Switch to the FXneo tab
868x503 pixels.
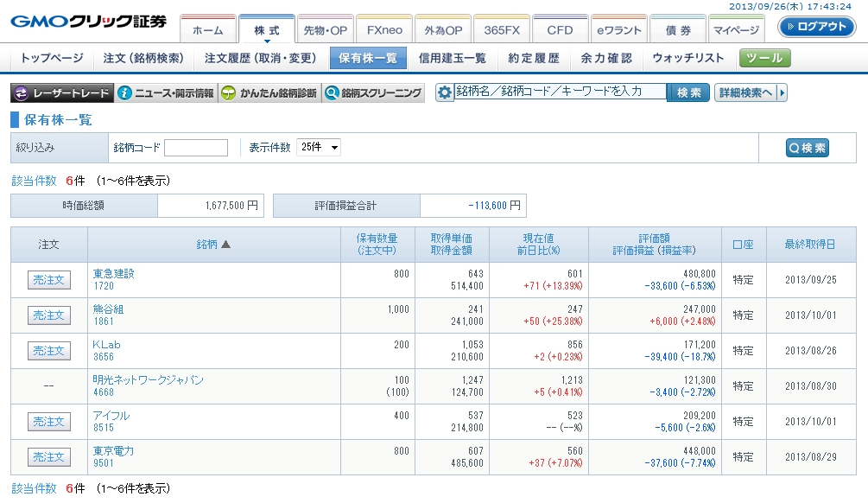tap(384, 30)
